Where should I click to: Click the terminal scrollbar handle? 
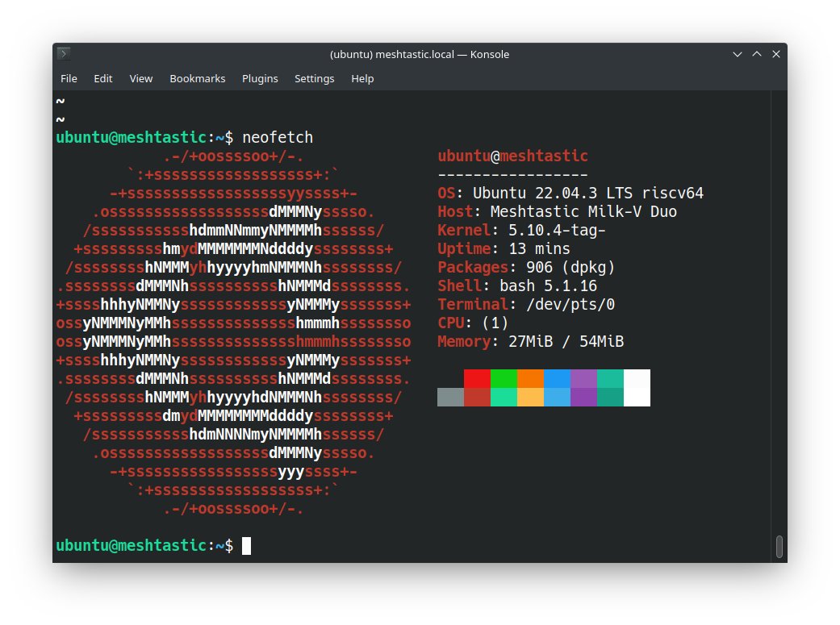click(779, 546)
